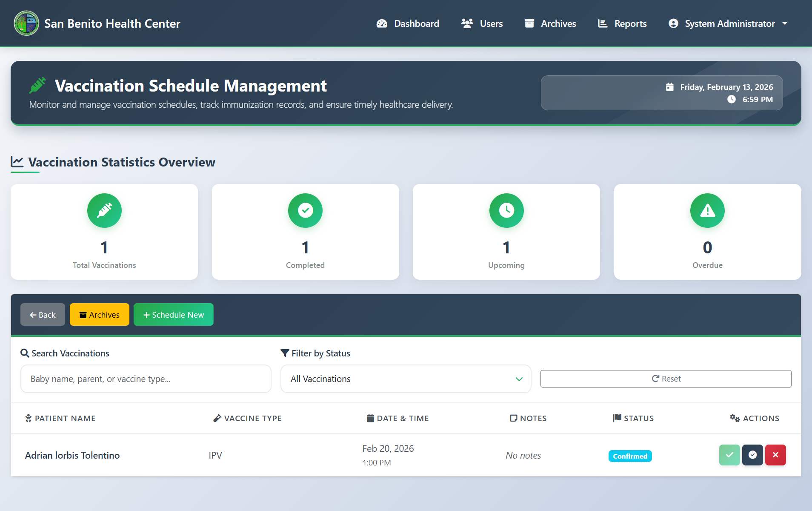Click the red X cancel action button
This screenshot has height=511, width=812.
(775, 455)
